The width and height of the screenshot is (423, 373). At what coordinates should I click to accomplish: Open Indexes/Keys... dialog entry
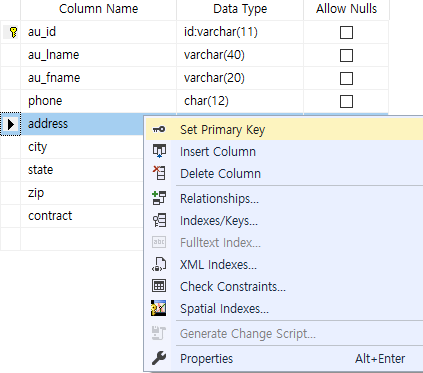click(x=284, y=220)
